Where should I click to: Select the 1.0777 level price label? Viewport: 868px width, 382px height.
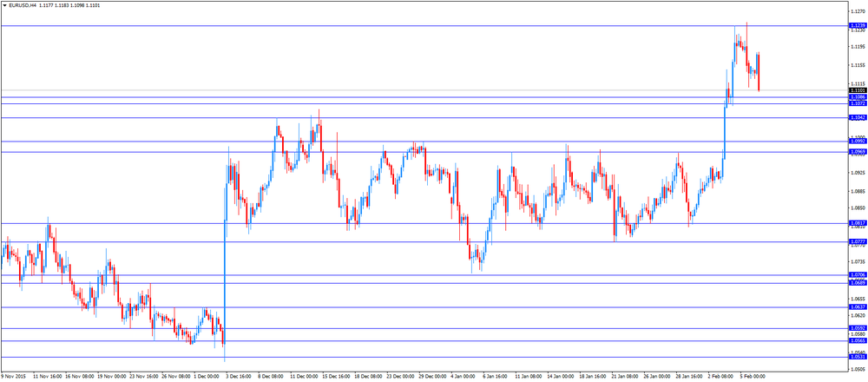858,242
